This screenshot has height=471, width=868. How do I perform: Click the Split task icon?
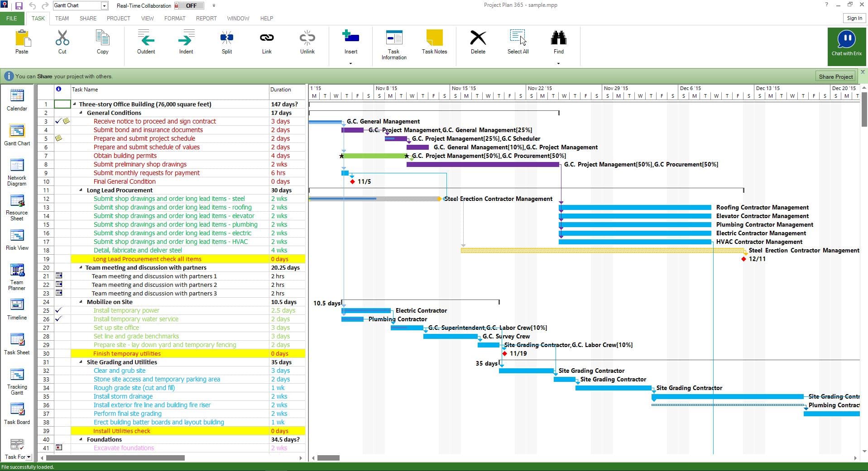[227, 38]
